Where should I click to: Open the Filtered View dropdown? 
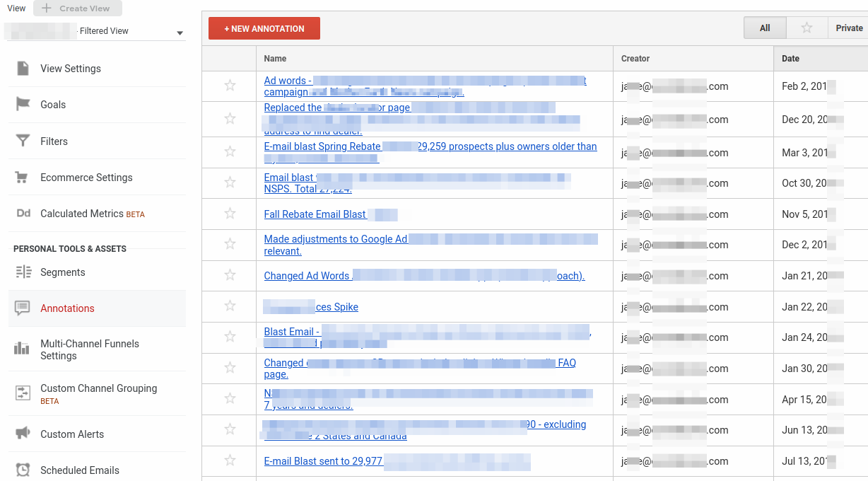pos(180,33)
